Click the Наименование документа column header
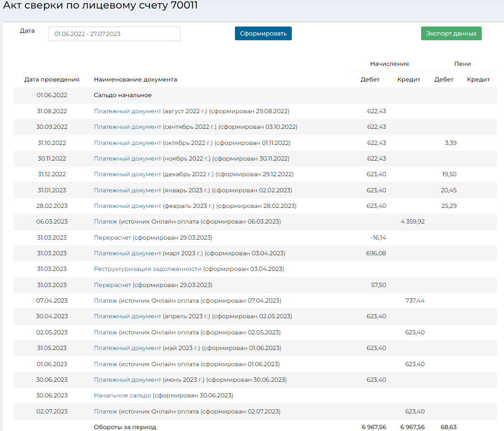 click(x=135, y=80)
